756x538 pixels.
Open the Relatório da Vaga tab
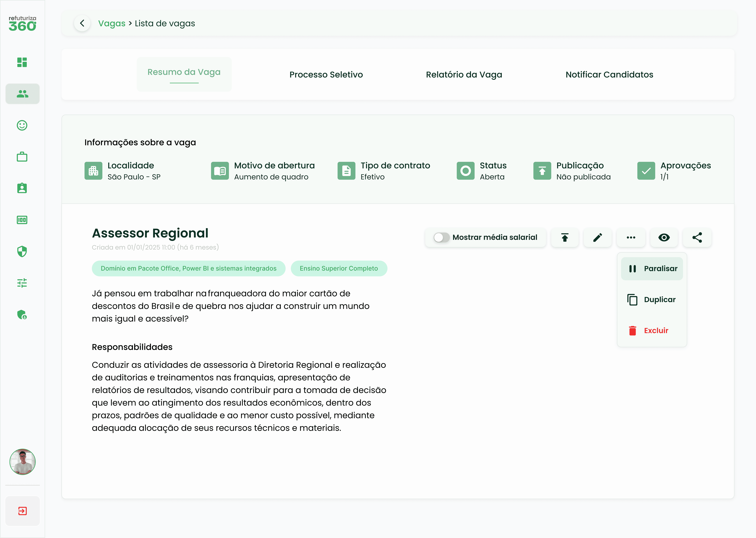coord(464,74)
